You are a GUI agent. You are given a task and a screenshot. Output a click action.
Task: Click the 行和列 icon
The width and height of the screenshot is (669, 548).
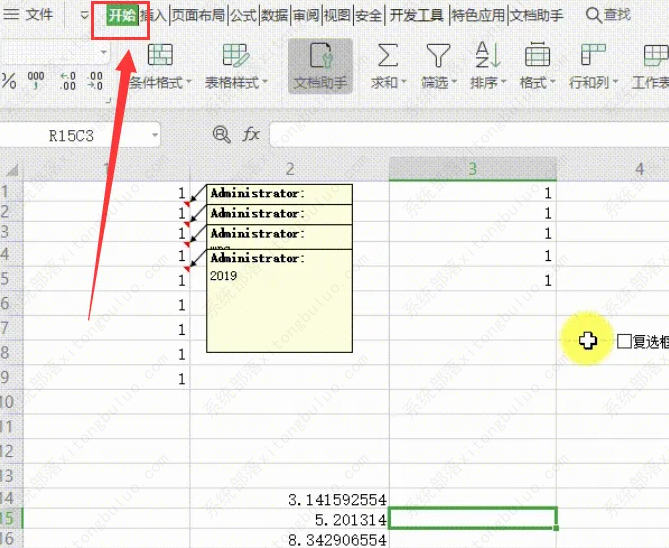[593, 54]
